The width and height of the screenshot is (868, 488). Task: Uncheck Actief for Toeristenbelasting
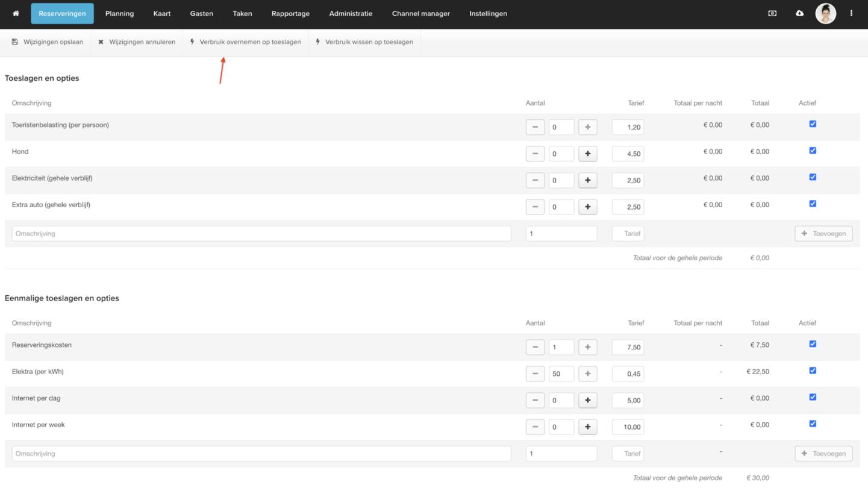pyautogui.click(x=813, y=124)
